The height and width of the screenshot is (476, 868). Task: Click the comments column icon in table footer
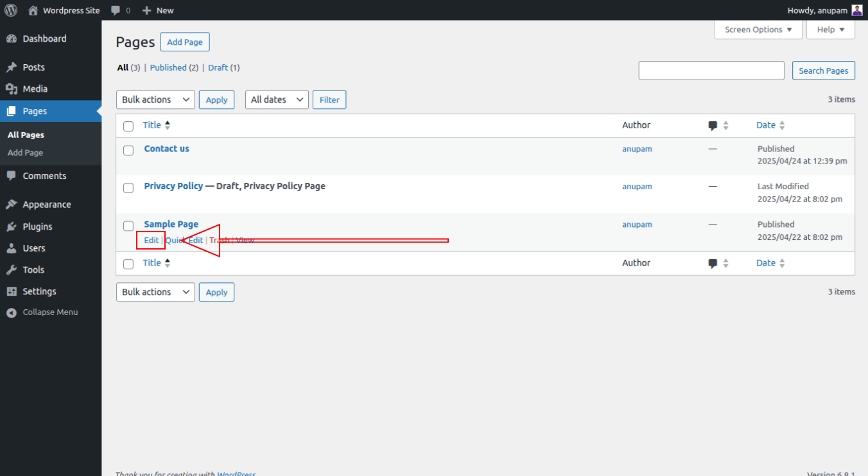(x=713, y=264)
